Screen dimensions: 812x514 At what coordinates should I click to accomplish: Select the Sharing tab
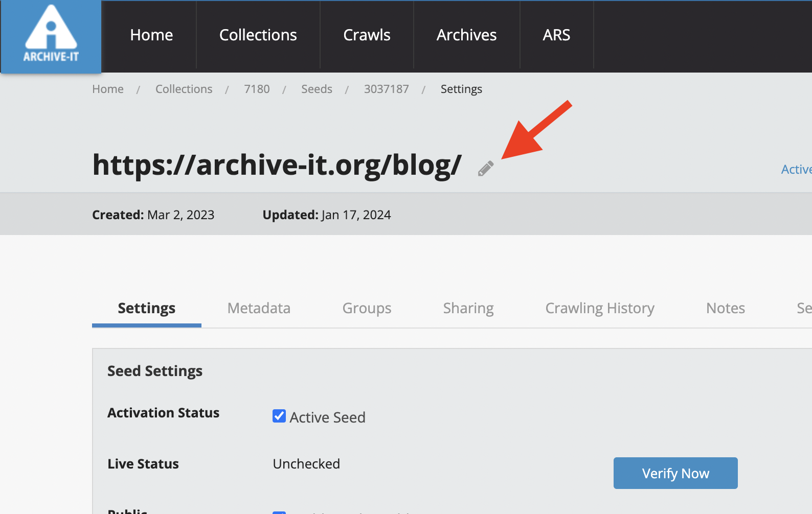click(x=468, y=308)
